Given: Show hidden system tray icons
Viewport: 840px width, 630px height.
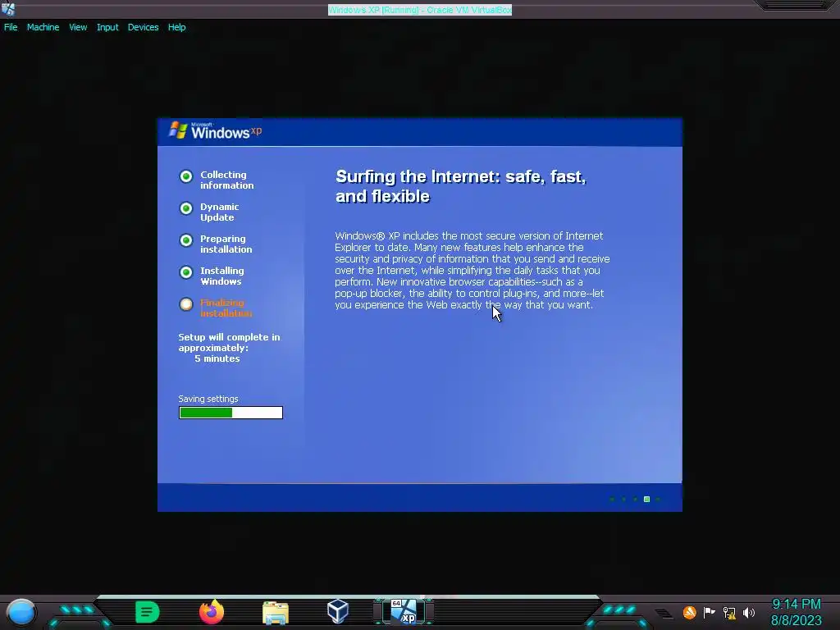Looking at the screenshot, I should (x=663, y=614).
